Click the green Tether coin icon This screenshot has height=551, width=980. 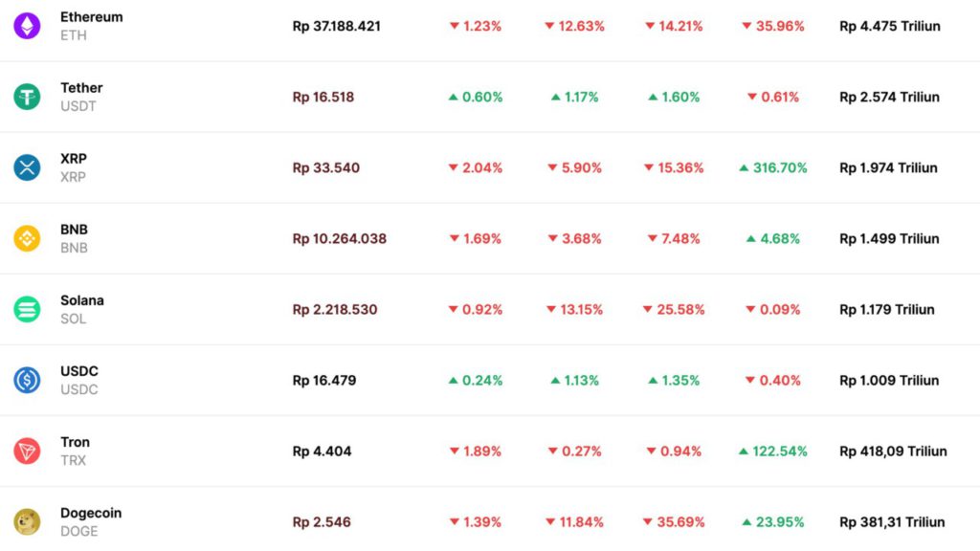(27, 97)
